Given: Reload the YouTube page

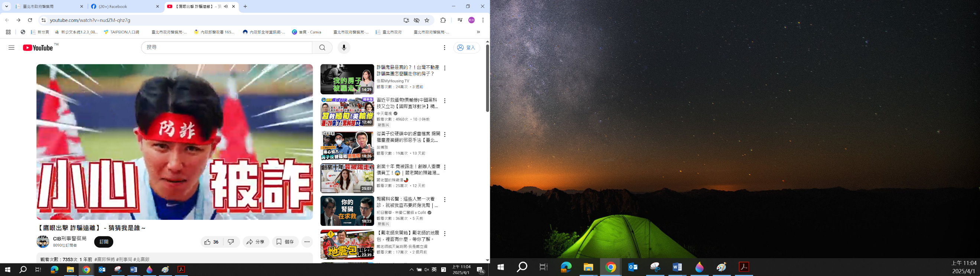Looking at the screenshot, I should coord(30,20).
